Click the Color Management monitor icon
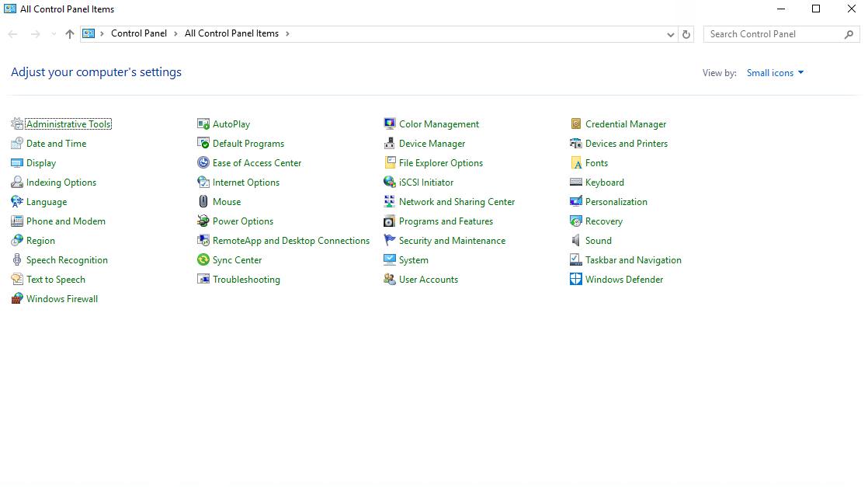This screenshot has height=487, width=868. (390, 124)
